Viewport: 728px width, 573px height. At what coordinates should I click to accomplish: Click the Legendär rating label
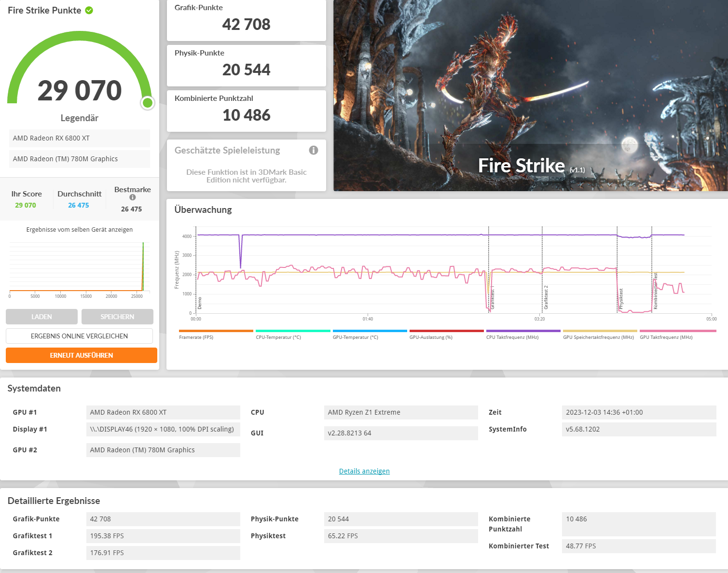[x=80, y=118]
